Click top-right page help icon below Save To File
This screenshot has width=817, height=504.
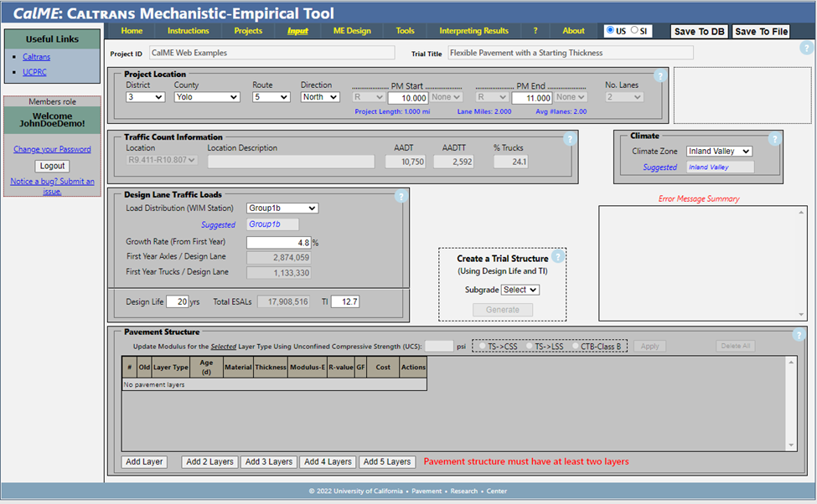tap(806, 49)
